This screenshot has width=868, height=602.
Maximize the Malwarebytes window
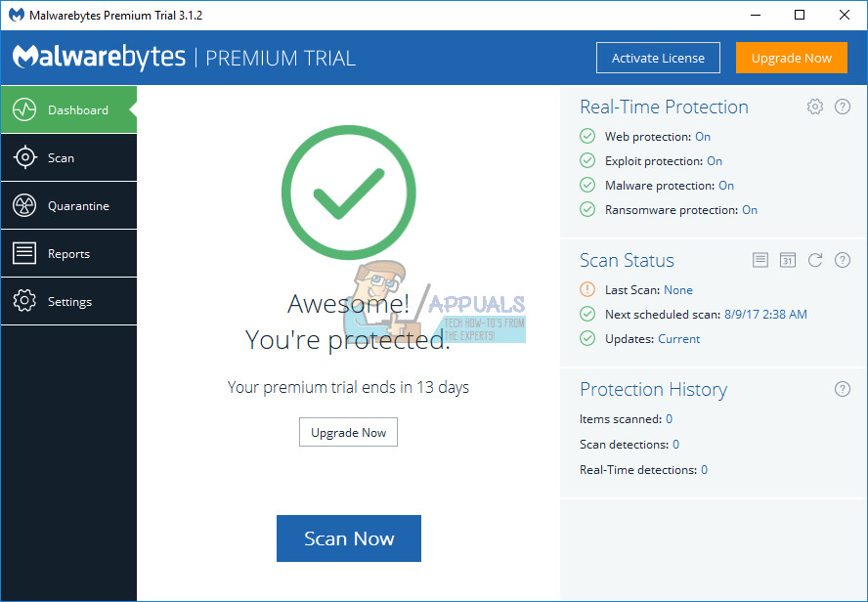[x=800, y=15]
